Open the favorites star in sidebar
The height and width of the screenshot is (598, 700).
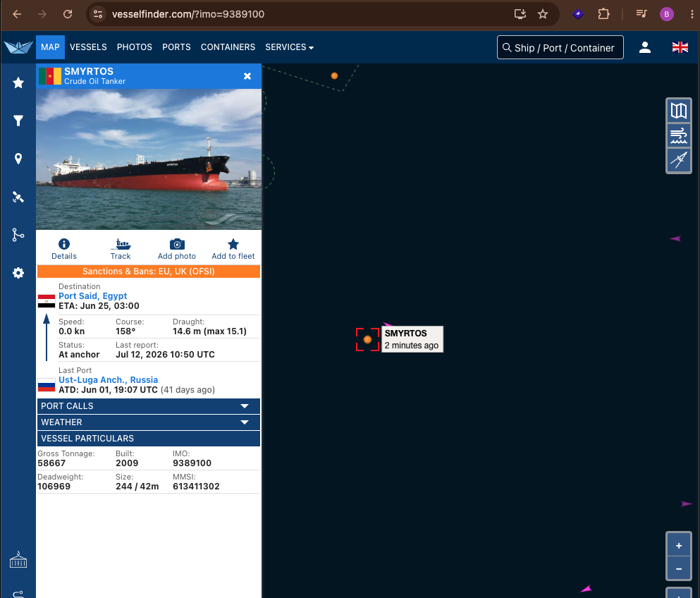(x=18, y=83)
